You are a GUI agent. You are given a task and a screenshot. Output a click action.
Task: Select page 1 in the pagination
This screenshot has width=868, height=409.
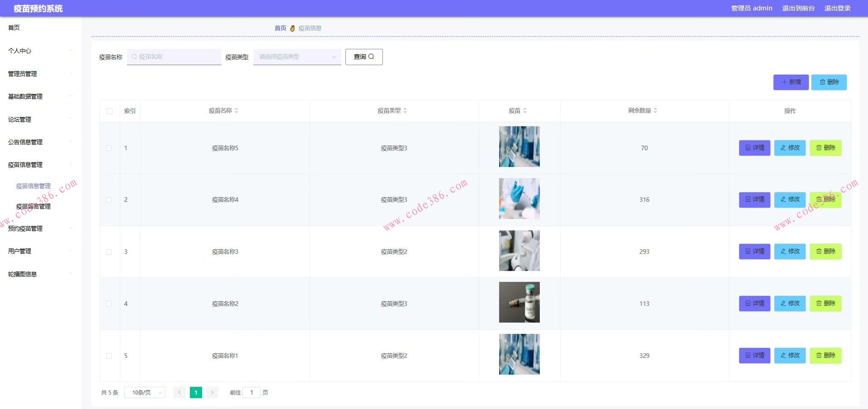coord(196,392)
